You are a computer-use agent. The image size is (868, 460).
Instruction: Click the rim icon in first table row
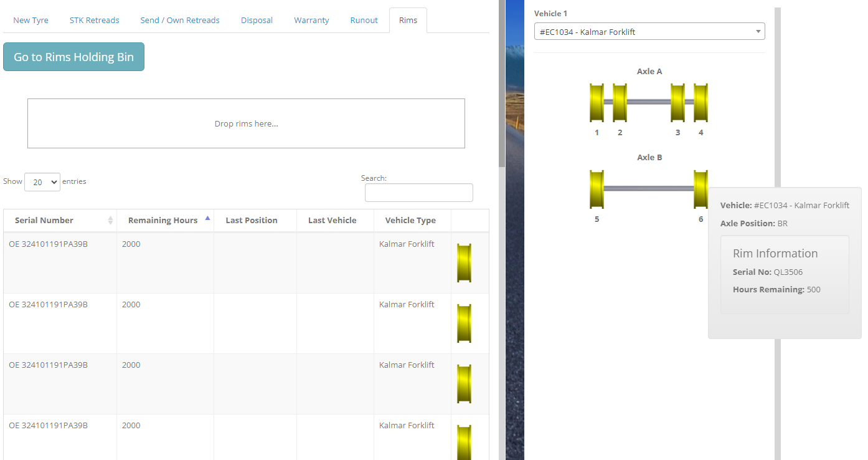(464, 263)
